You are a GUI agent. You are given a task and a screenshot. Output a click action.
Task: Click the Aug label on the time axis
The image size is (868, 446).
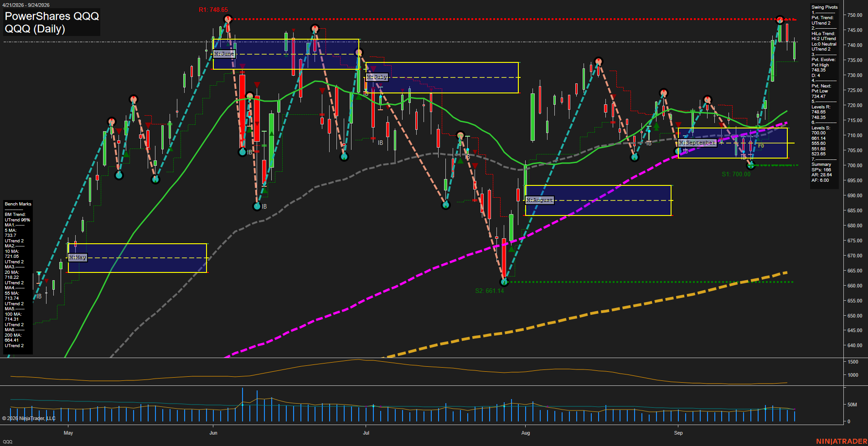(526, 433)
